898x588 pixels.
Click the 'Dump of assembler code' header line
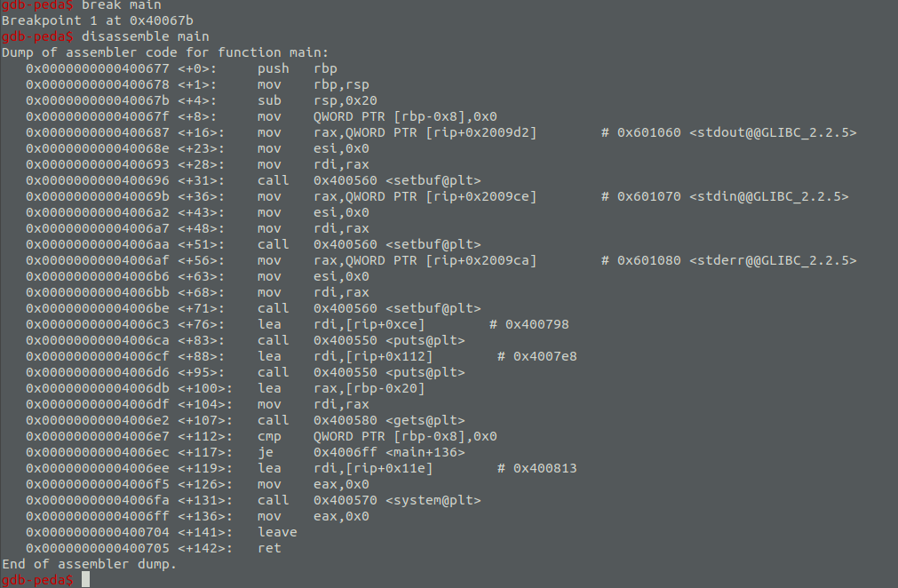(x=164, y=53)
